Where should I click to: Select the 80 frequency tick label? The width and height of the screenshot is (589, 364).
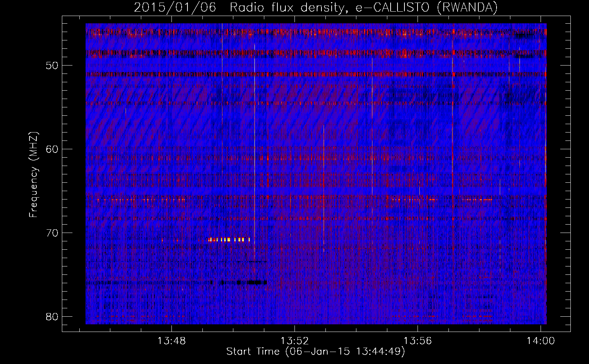[52, 317]
